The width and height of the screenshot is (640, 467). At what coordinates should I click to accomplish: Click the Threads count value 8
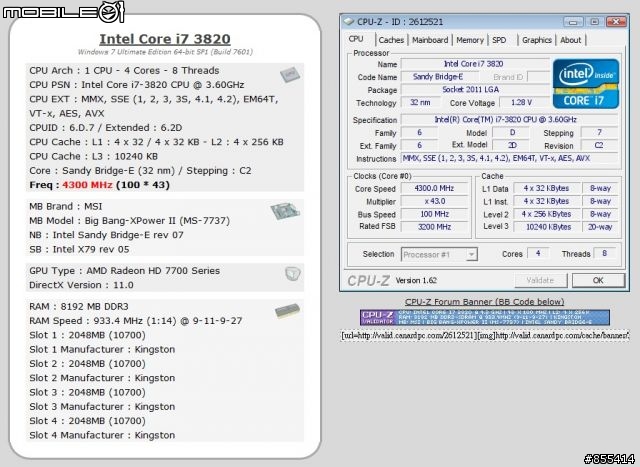pyautogui.click(x=604, y=254)
